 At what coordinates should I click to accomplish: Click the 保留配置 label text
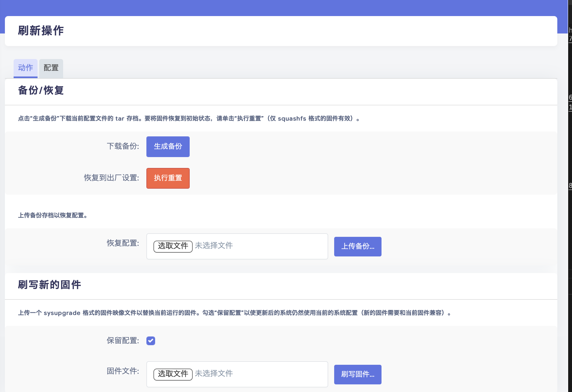click(123, 341)
